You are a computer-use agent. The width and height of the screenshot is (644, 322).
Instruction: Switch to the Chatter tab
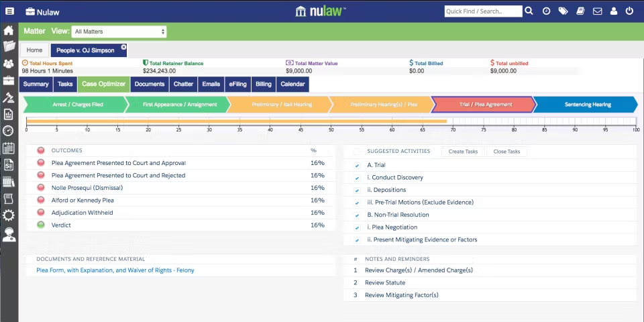(x=183, y=85)
